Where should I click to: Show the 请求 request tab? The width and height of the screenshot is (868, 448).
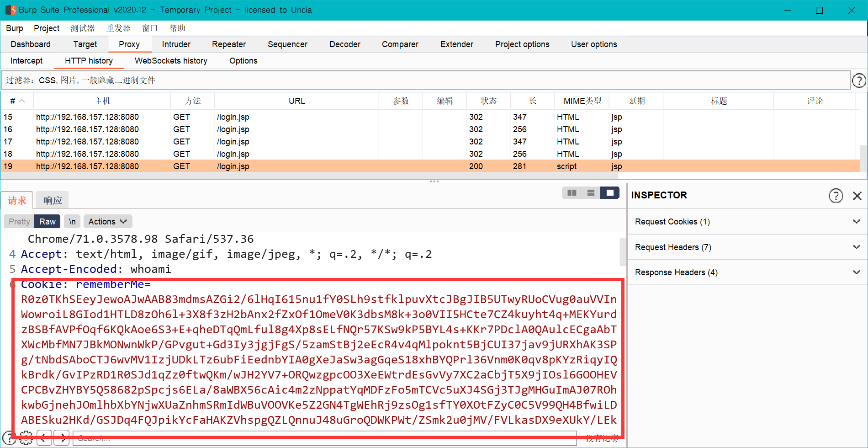(x=17, y=200)
